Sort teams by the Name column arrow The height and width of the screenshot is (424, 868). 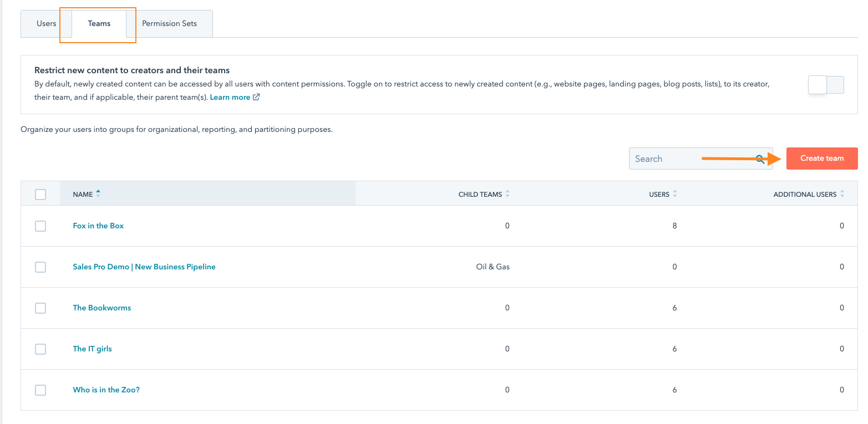point(98,193)
